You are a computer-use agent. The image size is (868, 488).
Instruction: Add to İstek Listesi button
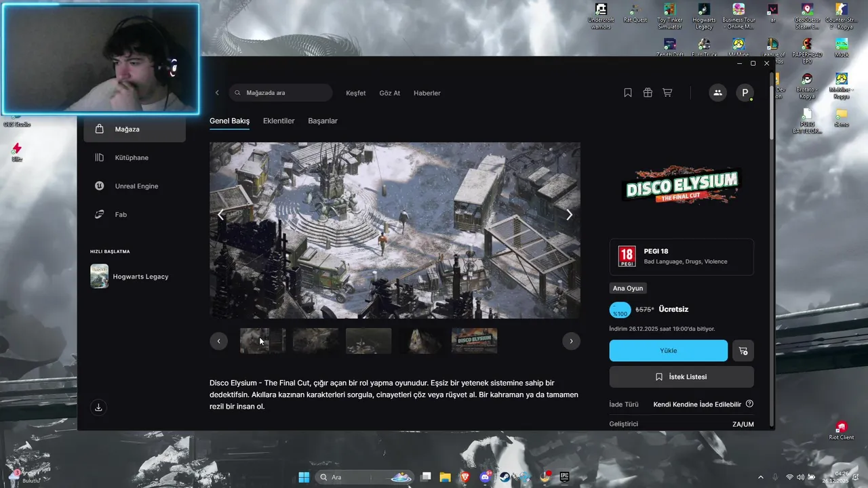[682, 377]
